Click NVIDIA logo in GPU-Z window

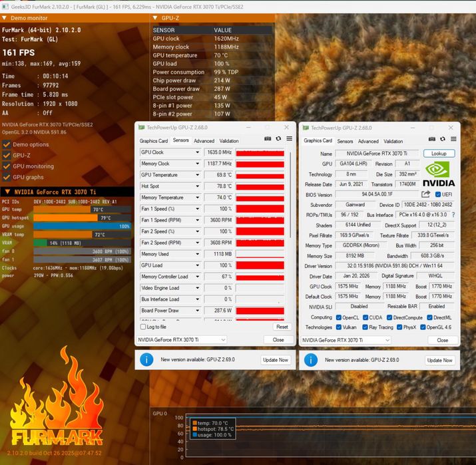(439, 174)
